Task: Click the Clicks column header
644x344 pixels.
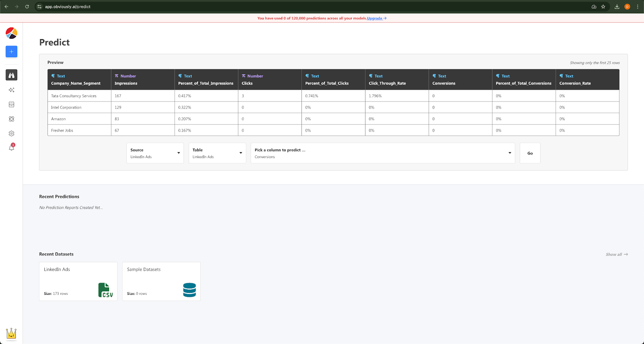Action: coord(270,79)
